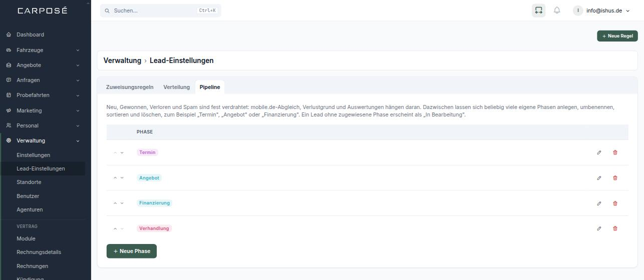The image size is (644, 280).
Task: Expand the Angebote menu chevron
Action: click(x=78, y=65)
